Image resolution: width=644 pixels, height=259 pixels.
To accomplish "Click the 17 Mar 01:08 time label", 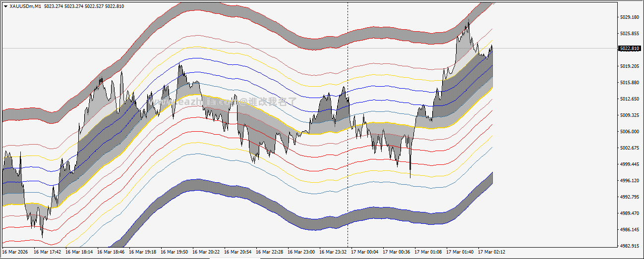I will [428, 252].
